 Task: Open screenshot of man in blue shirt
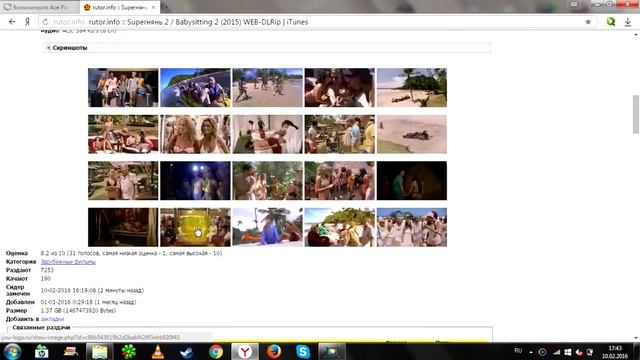tap(267, 227)
